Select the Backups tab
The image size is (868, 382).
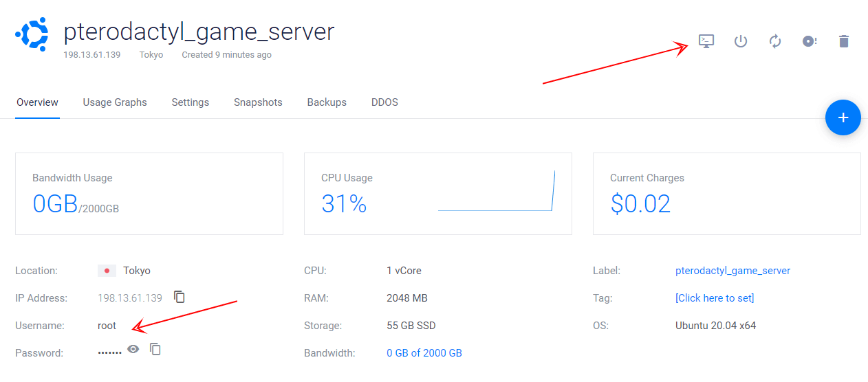[327, 102]
